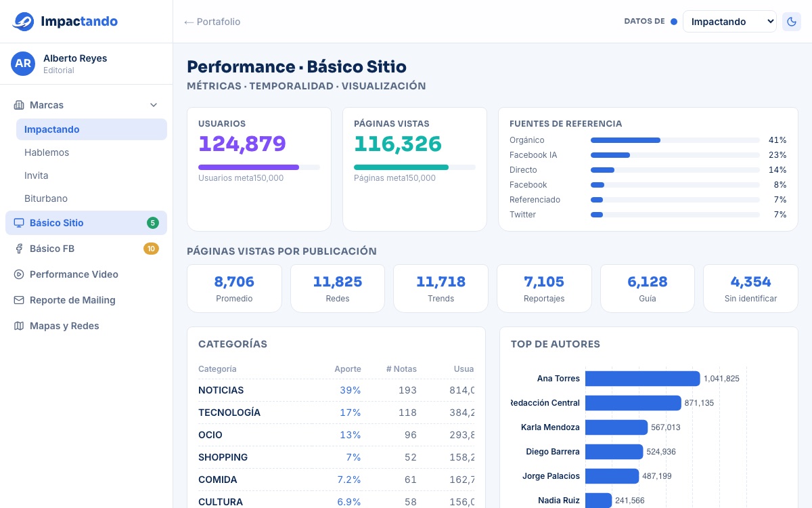Click the Facebook icon for Básico FB
812x508 pixels.
(x=19, y=249)
